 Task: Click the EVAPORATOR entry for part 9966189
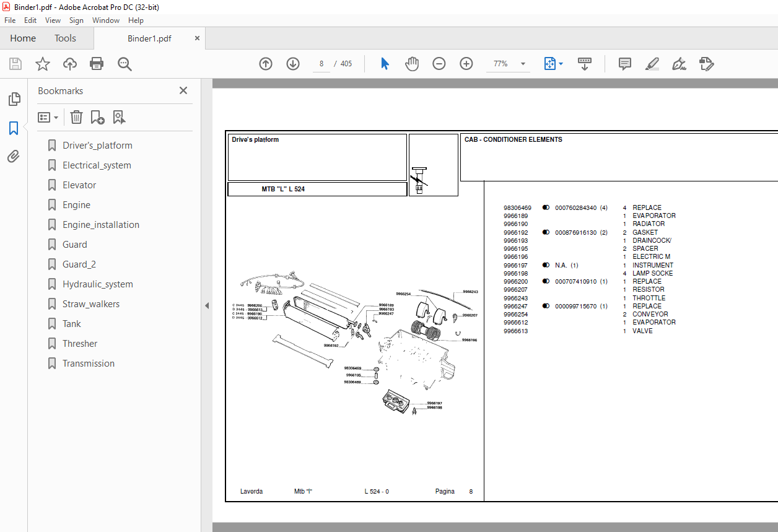[x=654, y=216]
